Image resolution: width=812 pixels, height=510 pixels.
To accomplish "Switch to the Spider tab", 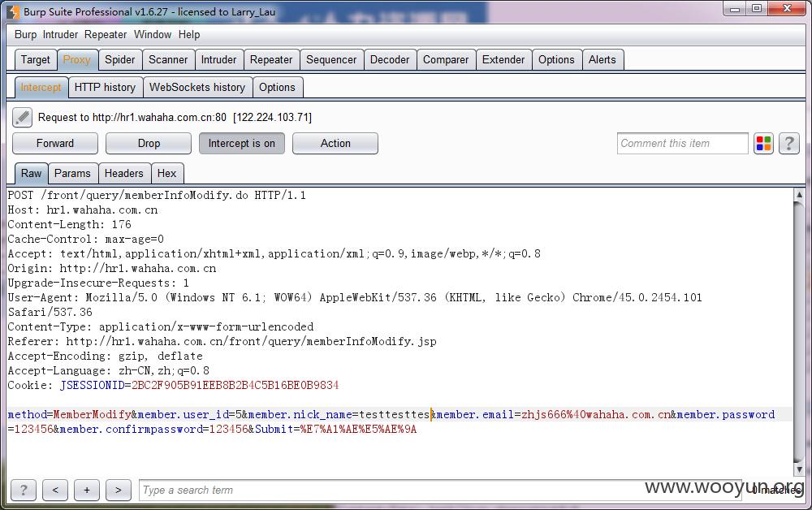I will click(x=119, y=59).
